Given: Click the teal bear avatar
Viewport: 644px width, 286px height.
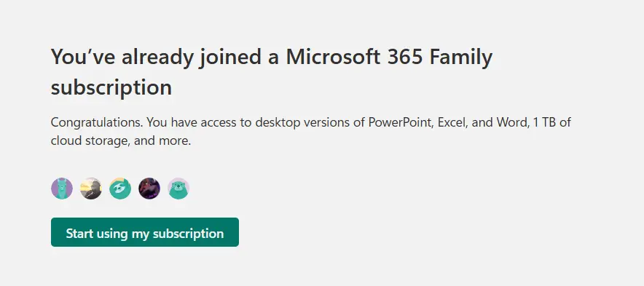Looking at the screenshot, I should point(178,188).
